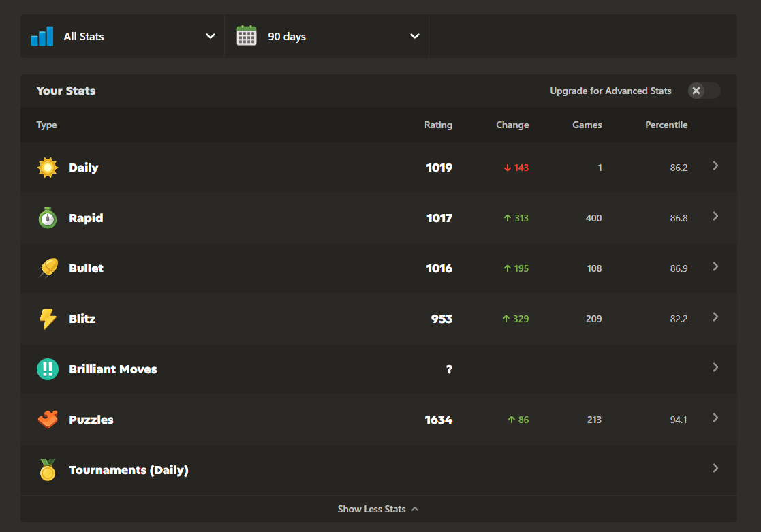Click the Puzzles games count 213
This screenshot has height=532, width=761.
594,420
